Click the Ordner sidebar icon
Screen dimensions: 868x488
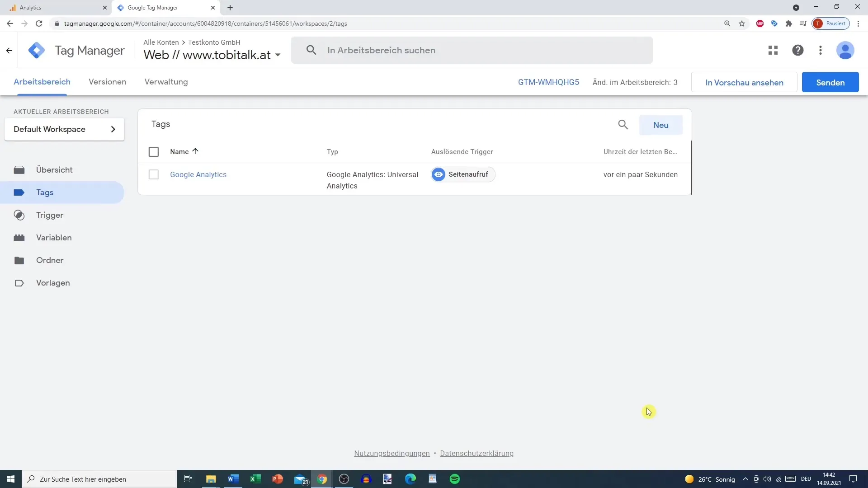tap(19, 260)
